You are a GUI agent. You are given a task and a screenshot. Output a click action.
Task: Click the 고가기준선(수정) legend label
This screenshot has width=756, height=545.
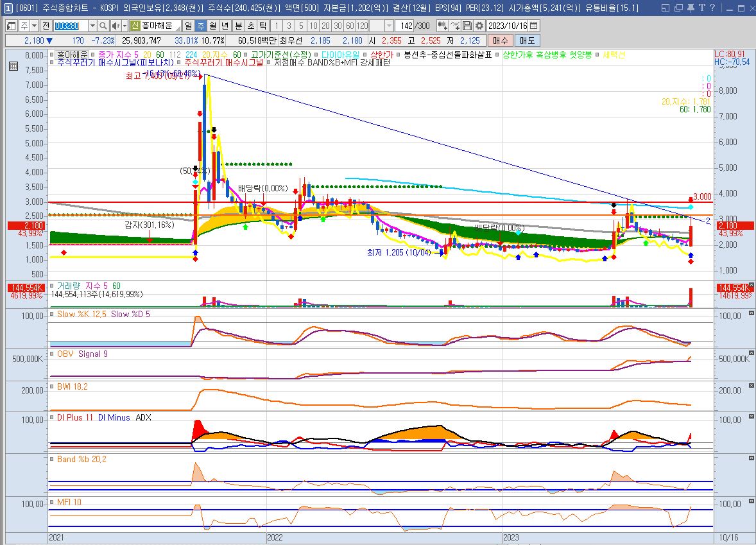(x=281, y=55)
